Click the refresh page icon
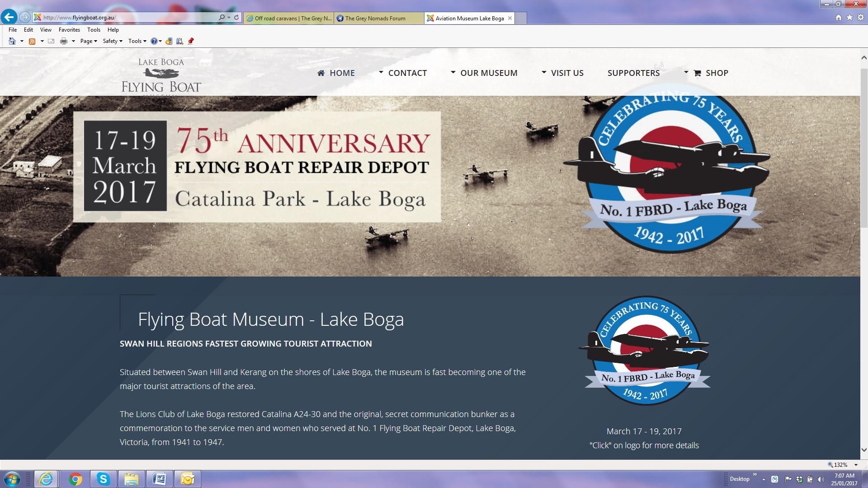Image resolution: width=868 pixels, height=488 pixels. pyautogui.click(x=236, y=18)
